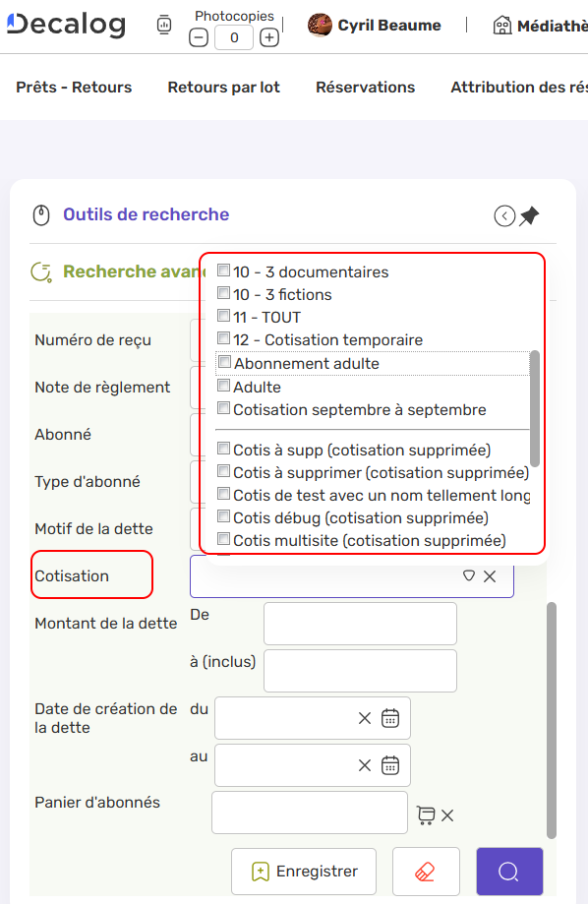Check 10 - 3 fictions option
Viewport: 588px width, 904px height.
pyautogui.click(x=223, y=293)
